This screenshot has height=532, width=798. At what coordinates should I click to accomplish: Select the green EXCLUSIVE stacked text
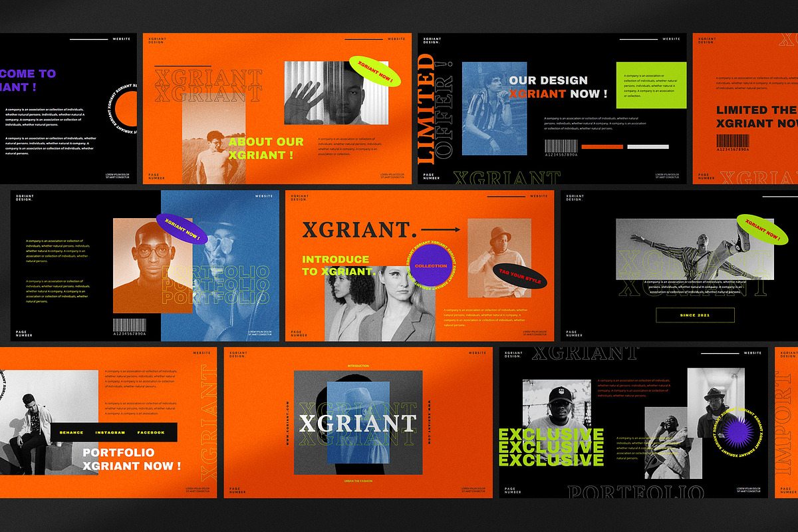551,448
